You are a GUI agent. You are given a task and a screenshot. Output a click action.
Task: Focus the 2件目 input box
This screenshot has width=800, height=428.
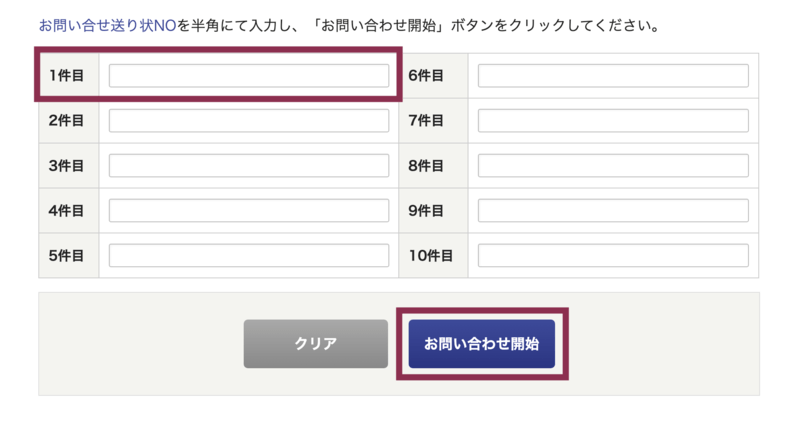click(248, 121)
